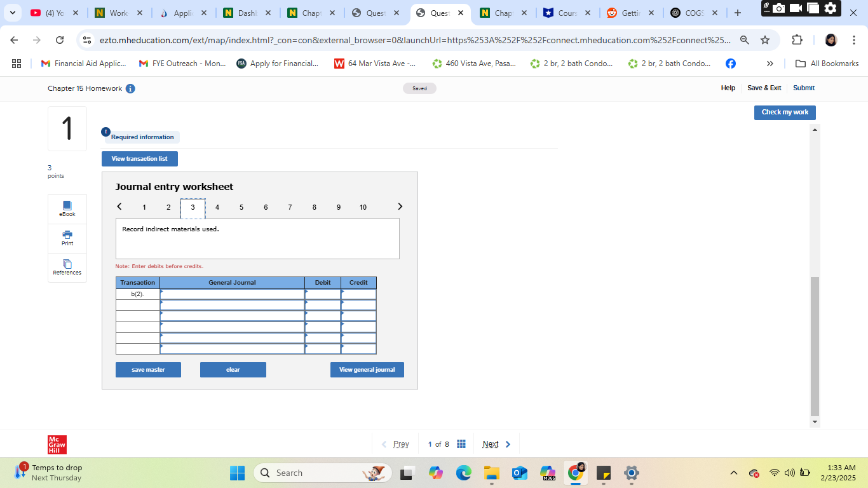Click the Print icon
Image resolution: width=868 pixels, height=488 pixels.
tap(67, 238)
